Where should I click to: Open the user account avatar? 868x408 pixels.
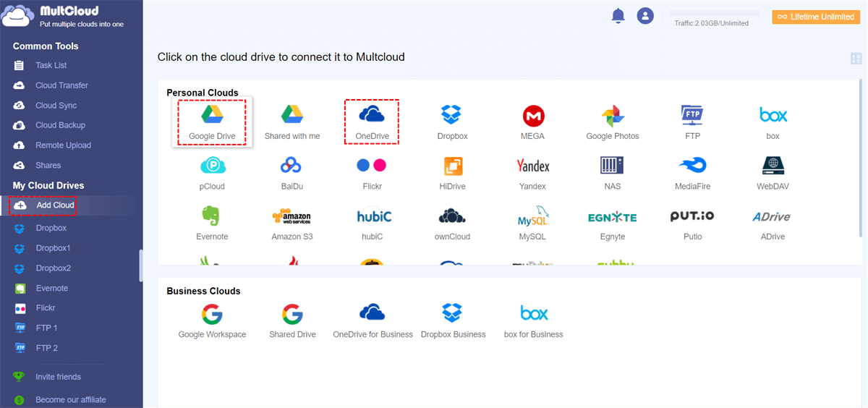645,16
